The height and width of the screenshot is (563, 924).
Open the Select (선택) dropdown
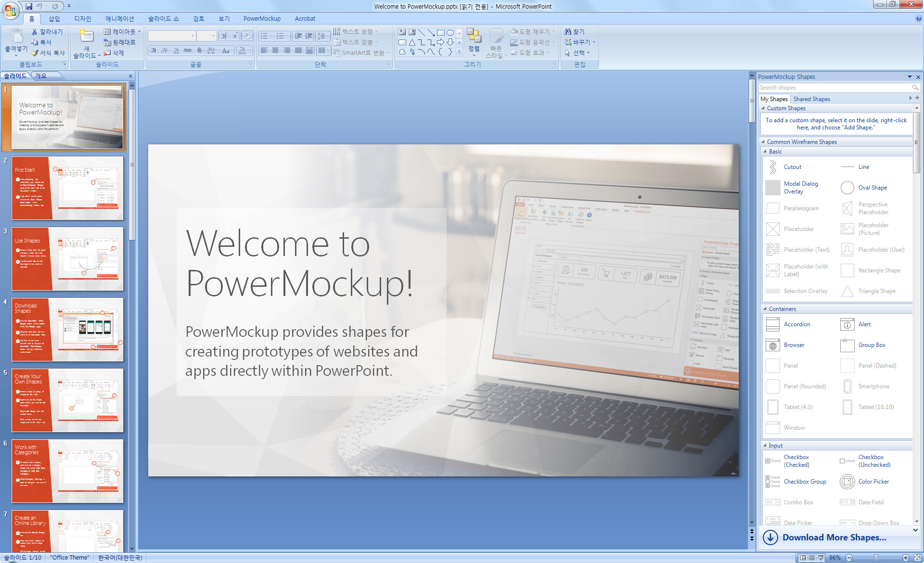point(577,53)
